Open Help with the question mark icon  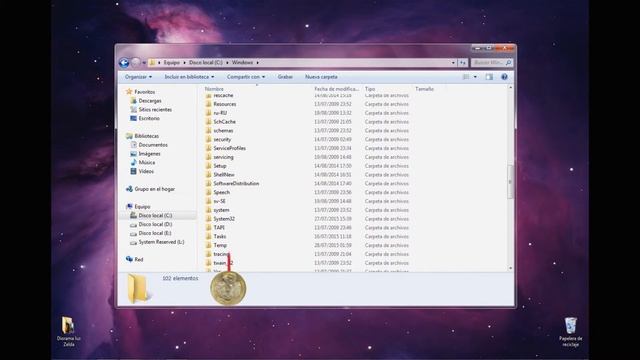coord(504,77)
